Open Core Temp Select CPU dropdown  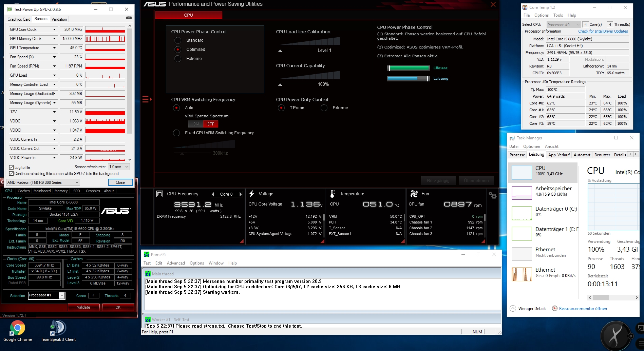[564, 24]
